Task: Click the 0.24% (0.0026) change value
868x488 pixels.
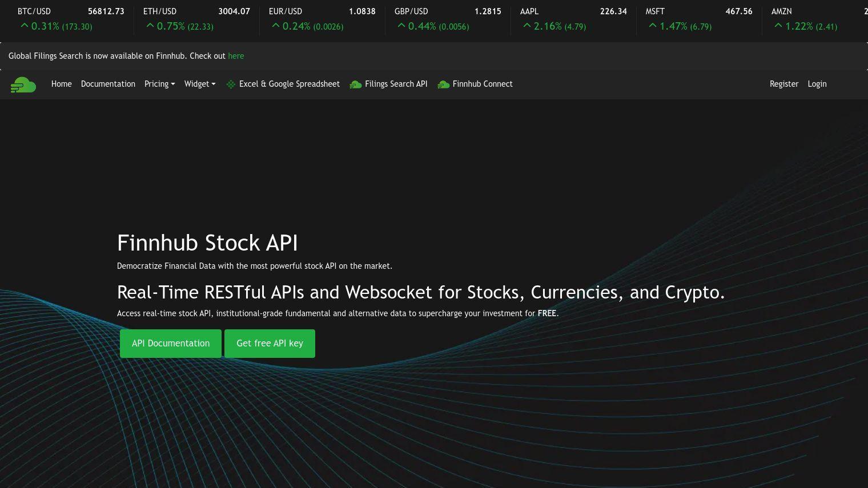Action: (x=313, y=26)
